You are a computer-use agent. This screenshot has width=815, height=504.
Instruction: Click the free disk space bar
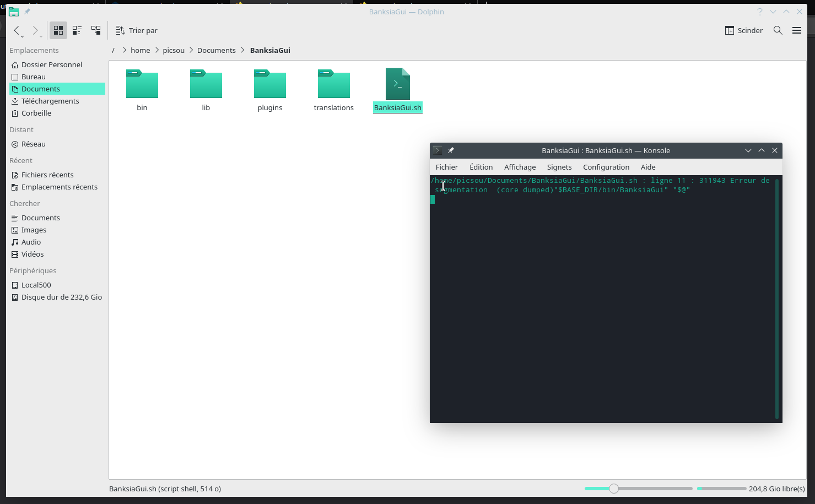[x=722, y=489]
